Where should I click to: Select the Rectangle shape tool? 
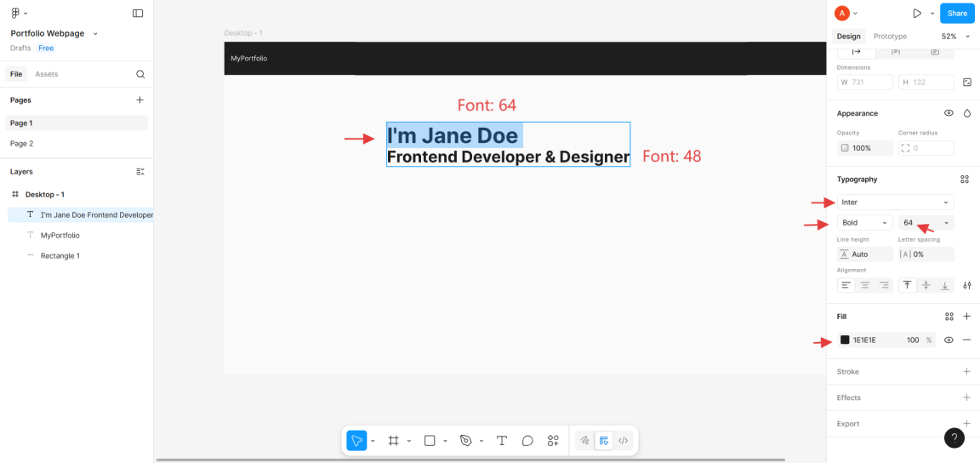point(430,441)
